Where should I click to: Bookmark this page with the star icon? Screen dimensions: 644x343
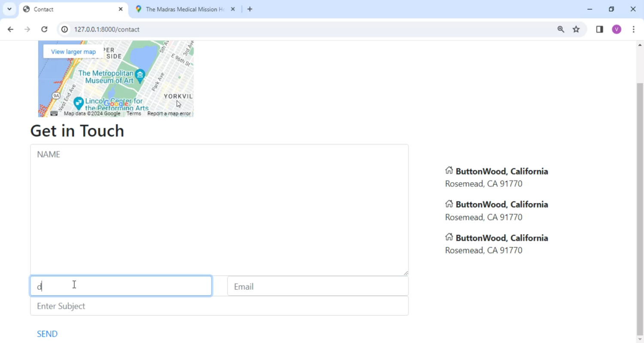[x=576, y=29]
